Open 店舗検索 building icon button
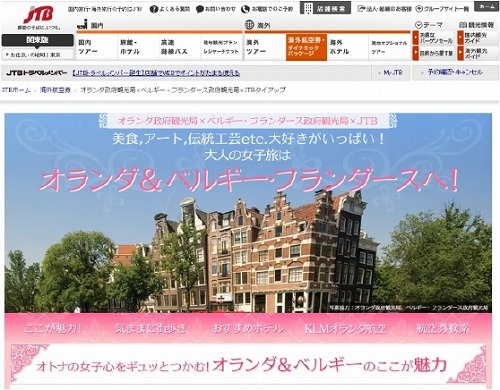The image size is (500, 390). click(x=325, y=8)
